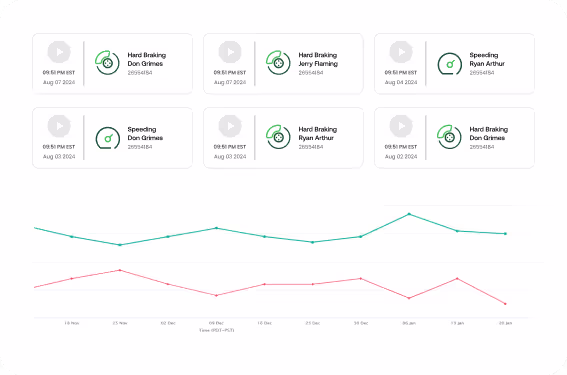Play the Jerry Flaming Hard Braking video
This screenshot has height=375, width=567.
(230, 52)
